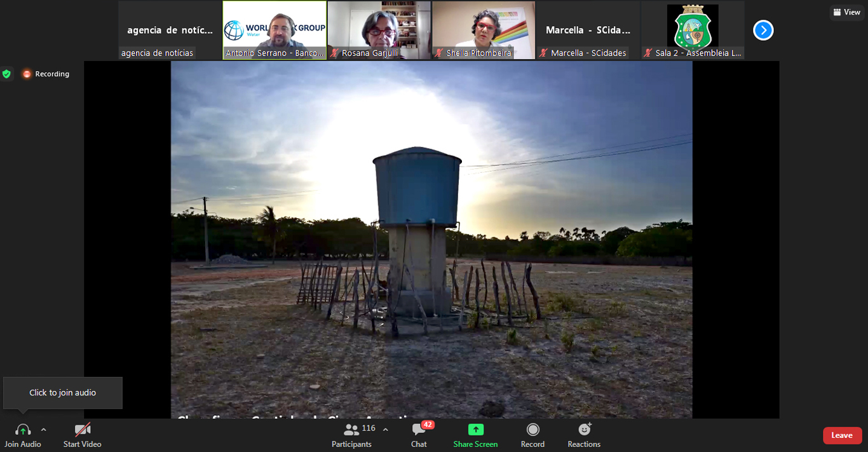Toggle Start Video camera on

82,430
